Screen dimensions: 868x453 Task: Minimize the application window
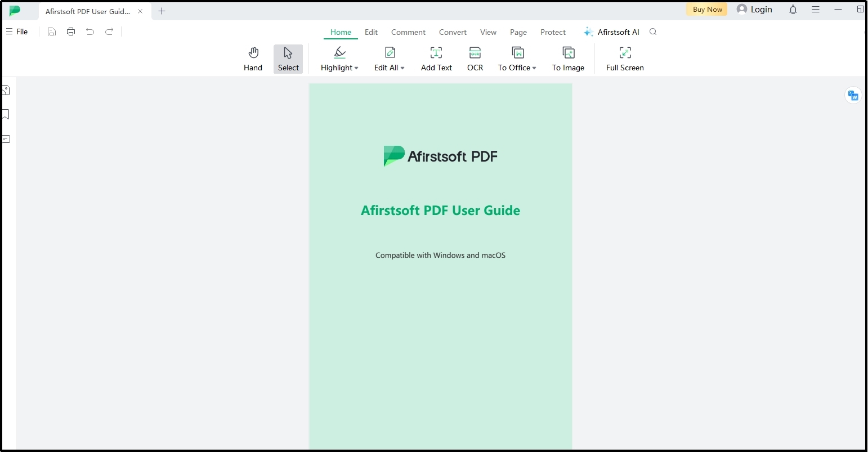click(839, 10)
